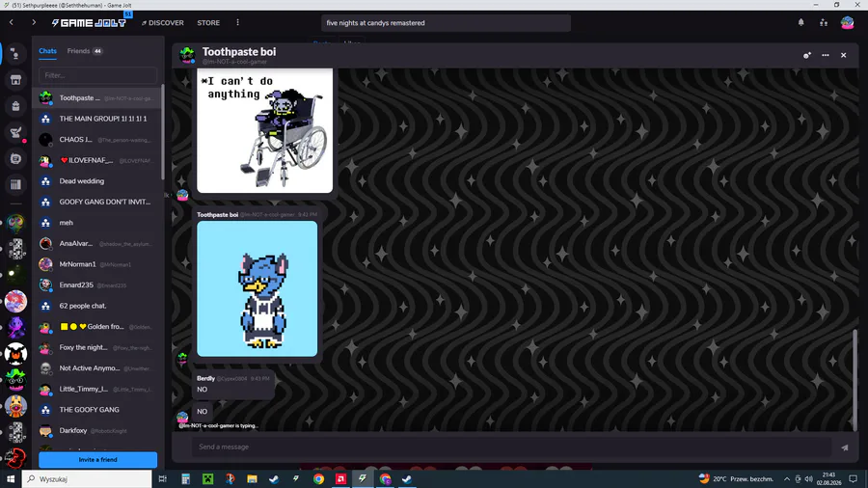Viewport: 868px width, 488px height.
Task: Open the MrNorman1 chat
Action: (x=96, y=264)
